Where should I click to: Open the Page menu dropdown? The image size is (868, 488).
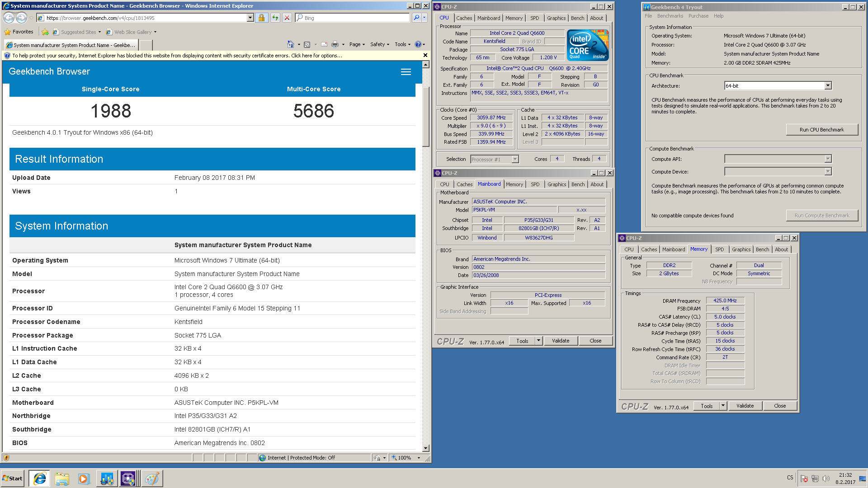coord(357,44)
